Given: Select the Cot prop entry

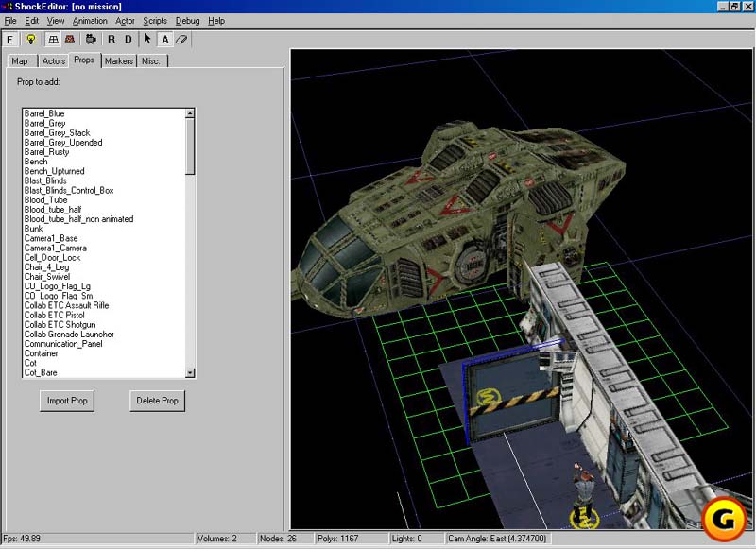Looking at the screenshot, I should 30,363.
